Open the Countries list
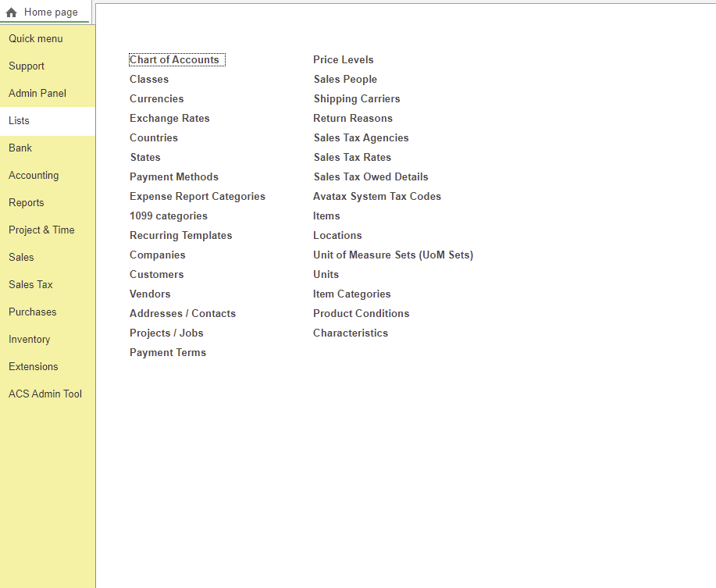The height and width of the screenshot is (588, 716). (x=154, y=138)
